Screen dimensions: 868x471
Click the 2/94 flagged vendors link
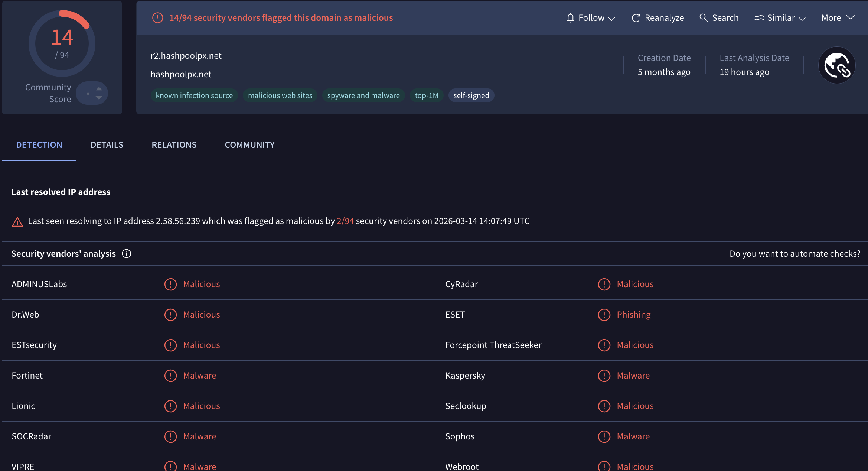coord(345,221)
